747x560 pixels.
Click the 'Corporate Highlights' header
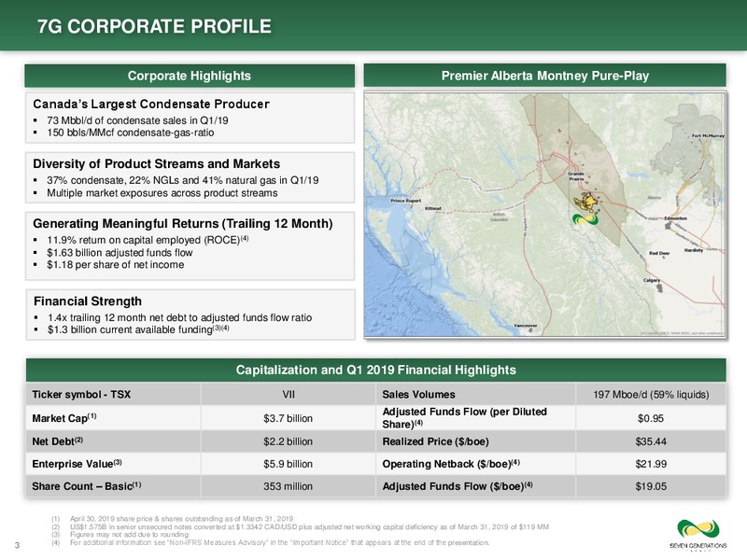(x=190, y=76)
